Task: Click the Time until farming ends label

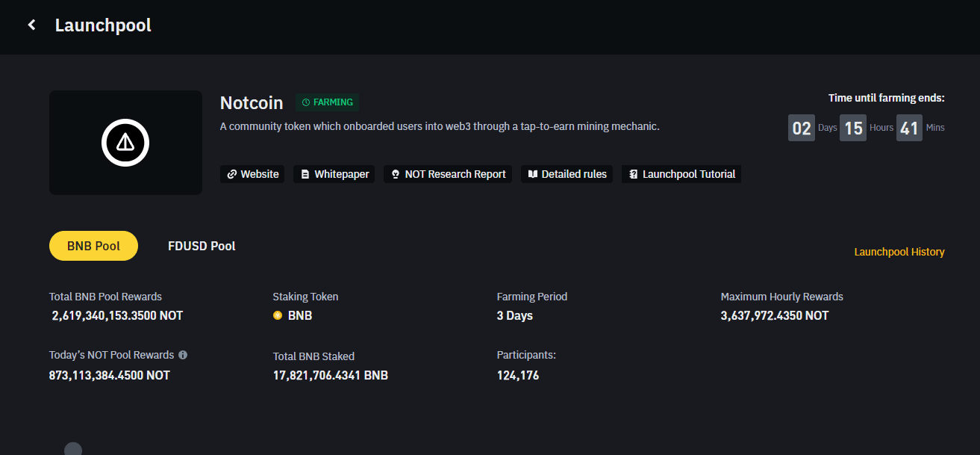Action: coord(887,98)
